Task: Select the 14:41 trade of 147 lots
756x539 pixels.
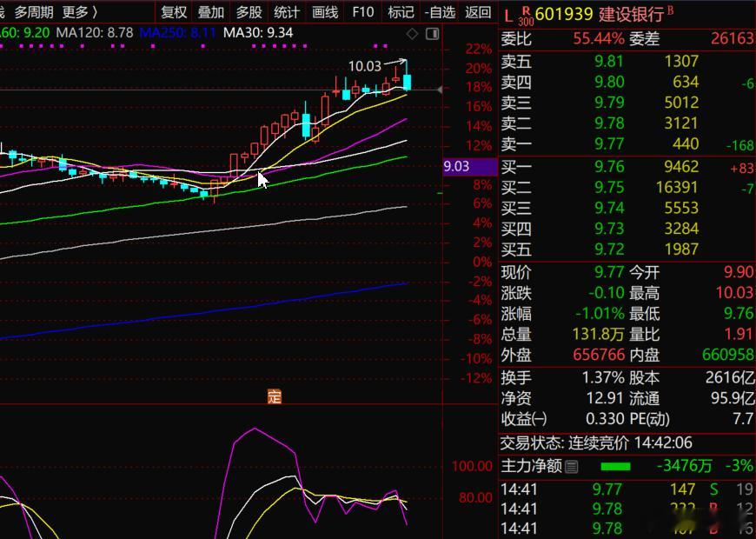Action: click(627, 489)
